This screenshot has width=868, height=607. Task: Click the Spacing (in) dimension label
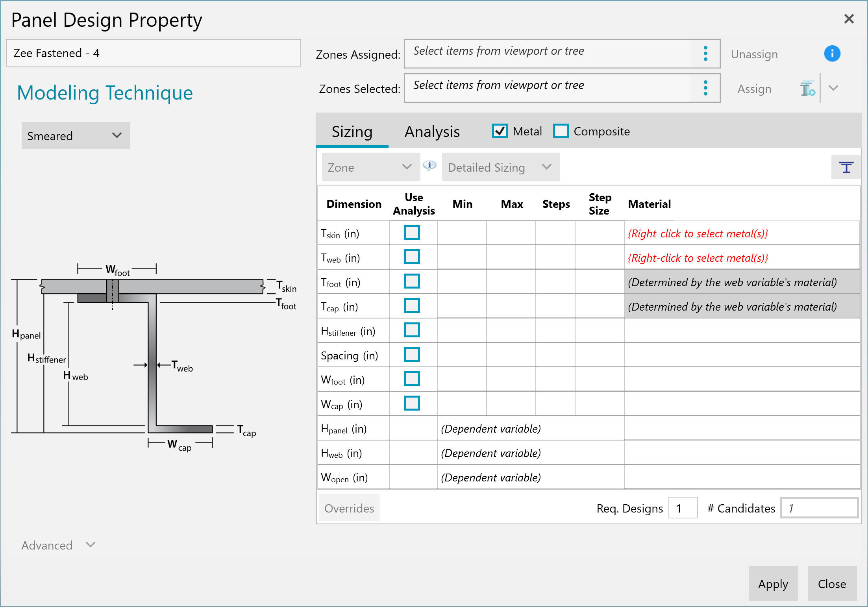pos(349,355)
